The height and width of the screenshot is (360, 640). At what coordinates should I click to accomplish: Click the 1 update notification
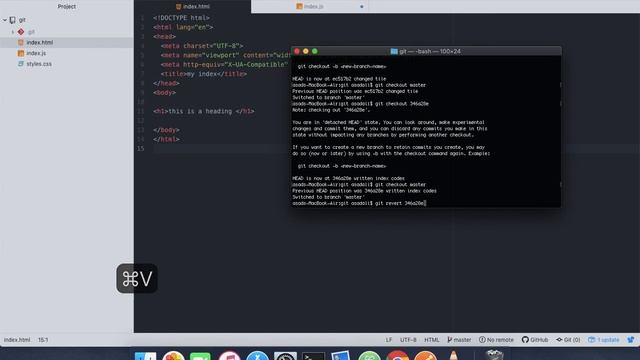[604, 340]
